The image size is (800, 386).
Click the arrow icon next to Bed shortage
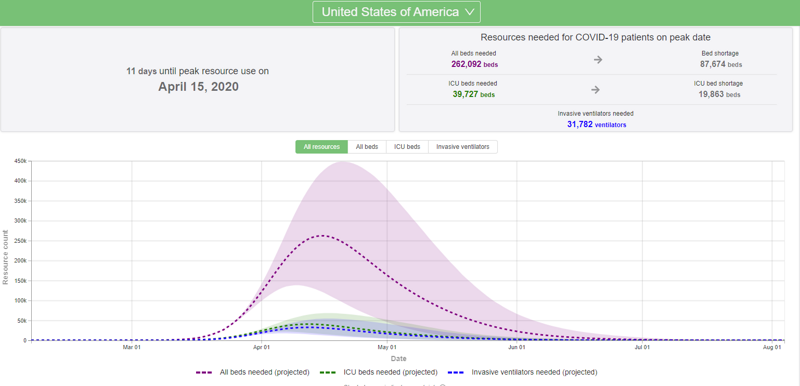(x=597, y=60)
